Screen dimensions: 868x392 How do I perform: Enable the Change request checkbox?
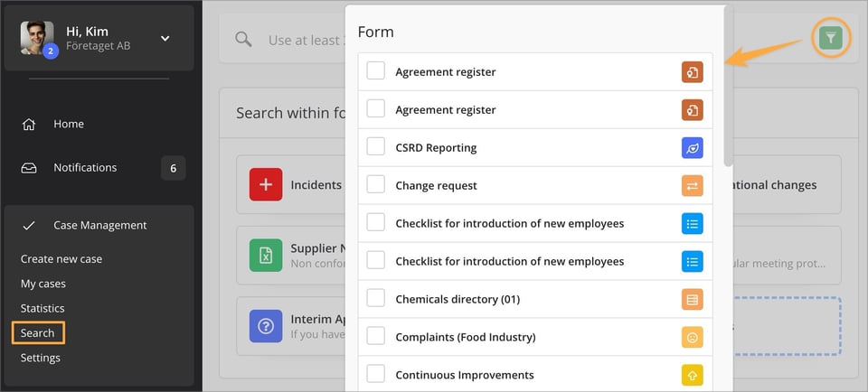point(376,185)
